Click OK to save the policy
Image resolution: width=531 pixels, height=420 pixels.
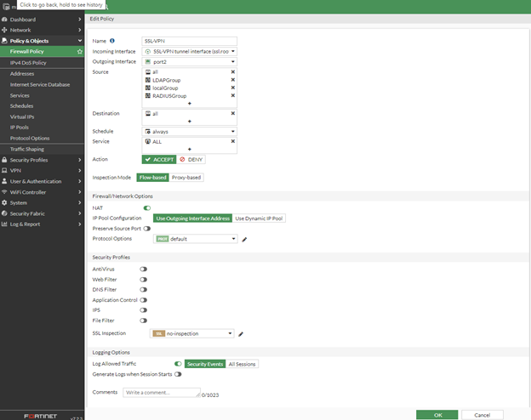pyautogui.click(x=437, y=414)
